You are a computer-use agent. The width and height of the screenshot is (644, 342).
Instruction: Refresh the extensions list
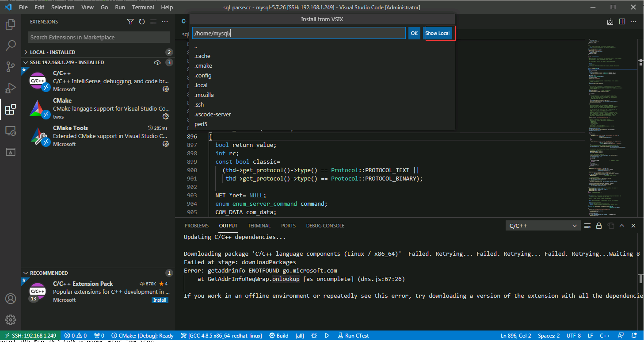(x=142, y=22)
